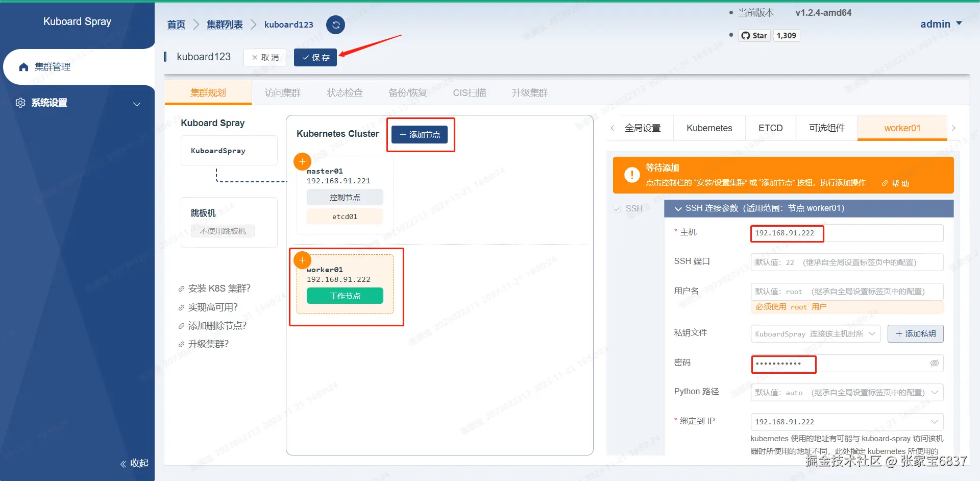The image size is (980, 481).
Task: Open the 安装 K8S 集群? help link
Action: (x=214, y=288)
